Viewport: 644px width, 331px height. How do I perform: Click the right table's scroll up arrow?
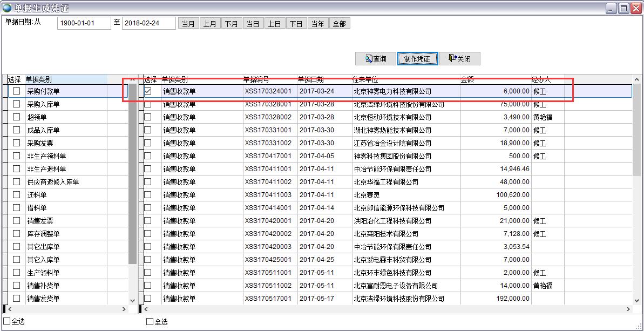tap(637, 79)
